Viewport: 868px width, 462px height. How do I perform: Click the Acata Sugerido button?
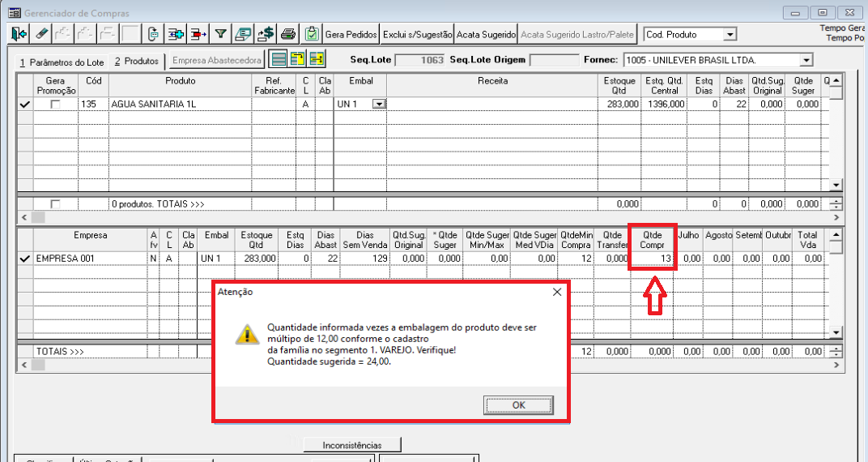pos(486,34)
